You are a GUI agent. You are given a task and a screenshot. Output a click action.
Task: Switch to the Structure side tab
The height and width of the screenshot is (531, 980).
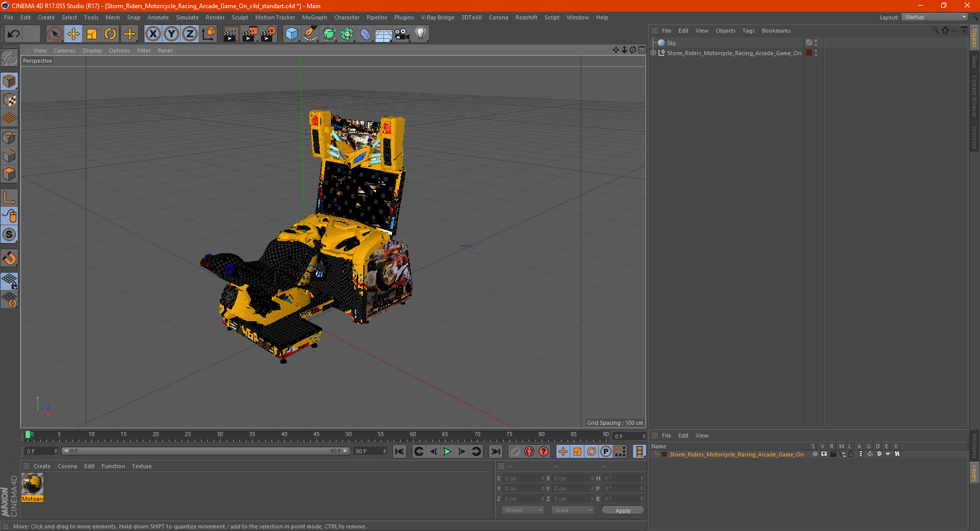(974, 137)
